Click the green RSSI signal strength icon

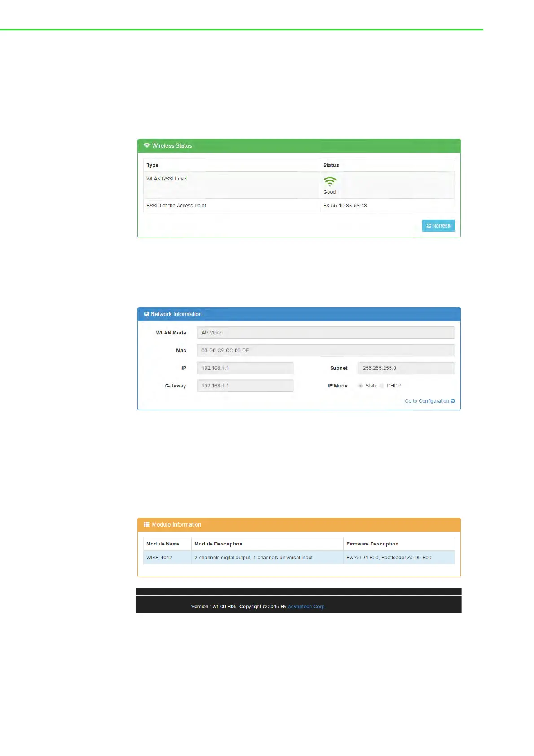point(330,181)
